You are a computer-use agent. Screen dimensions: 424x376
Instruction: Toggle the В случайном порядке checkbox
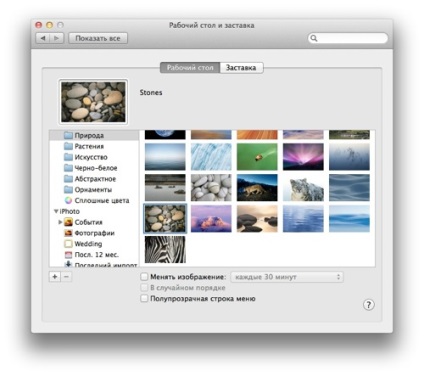coord(144,287)
